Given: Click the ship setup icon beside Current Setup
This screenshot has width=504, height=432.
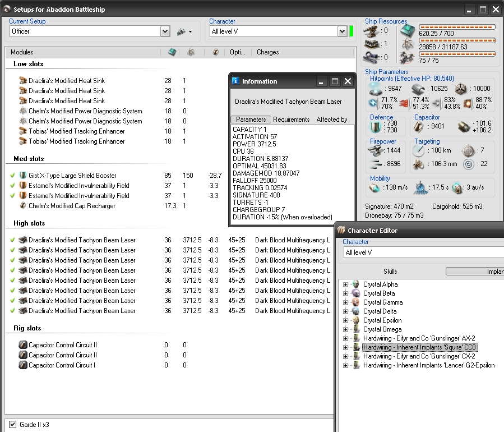Looking at the screenshot, I should tap(181, 31).
